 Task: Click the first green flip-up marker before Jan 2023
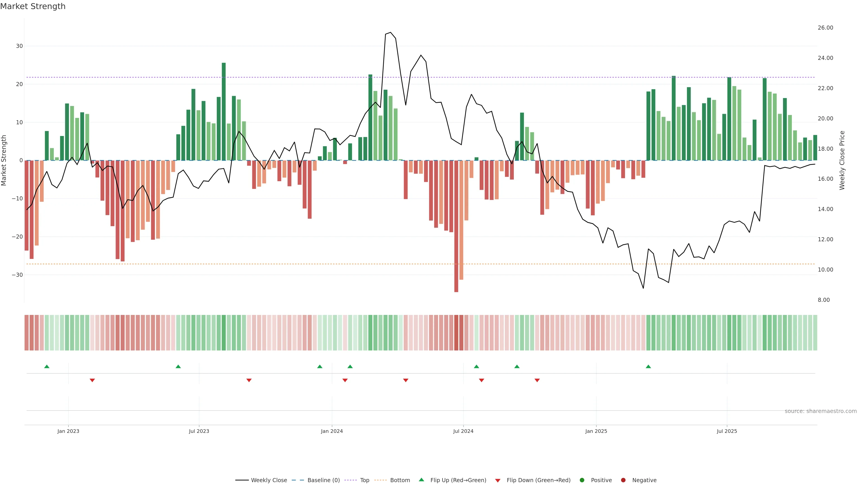[x=47, y=366]
